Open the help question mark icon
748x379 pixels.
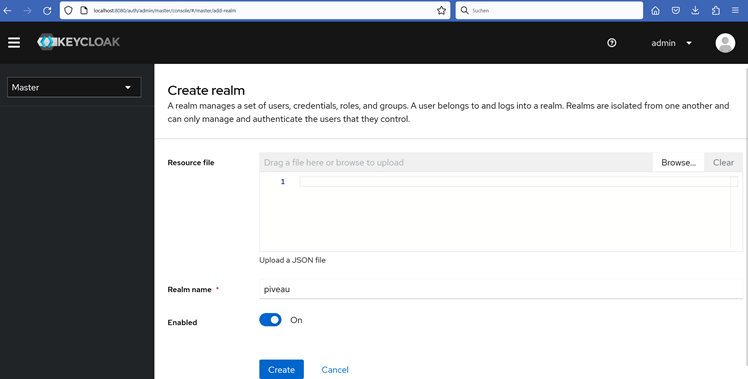(612, 43)
